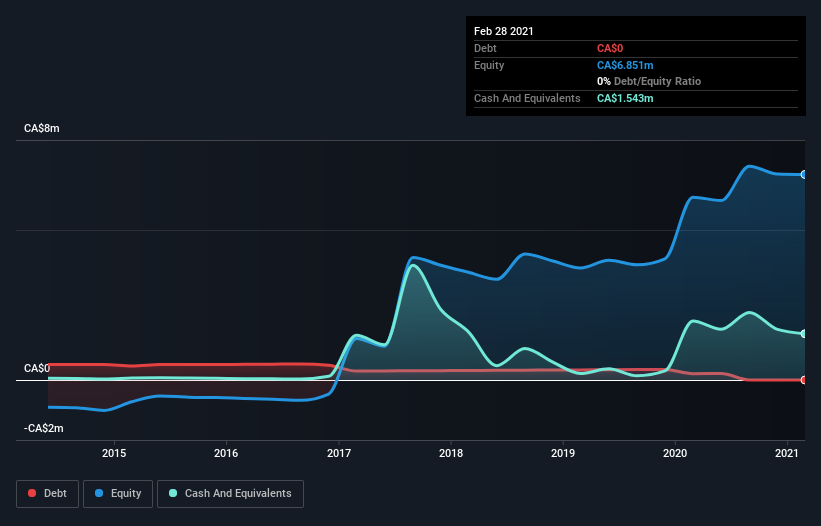Screen dimensions: 821x526
Task: Click the 2016 x-axis label
Action: point(226,453)
